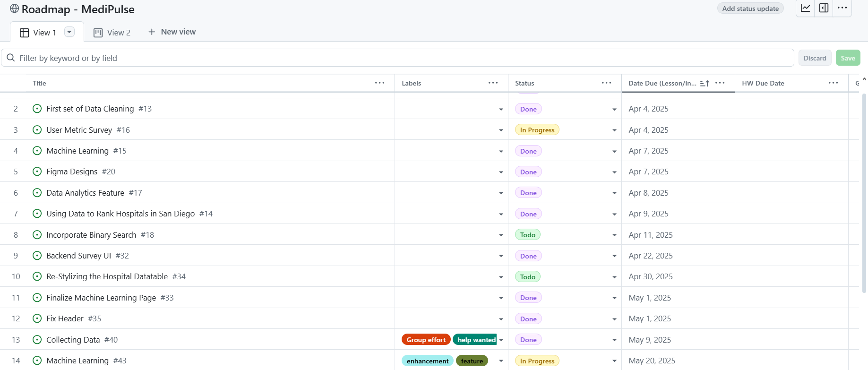Click the open issue icon for Using Data to Rank Hospitals

(x=37, y=214)
